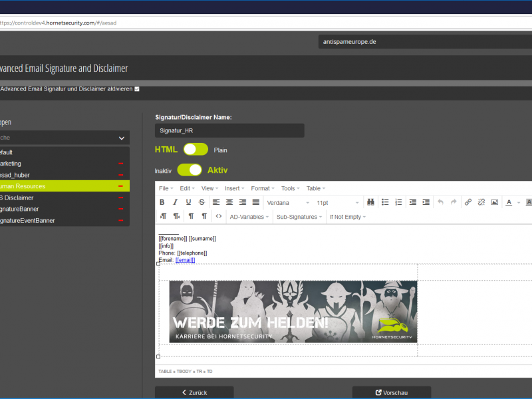Click the browser address bar URL
The width and height of the screenshot is (532, 399).
[x=58, y=23]
